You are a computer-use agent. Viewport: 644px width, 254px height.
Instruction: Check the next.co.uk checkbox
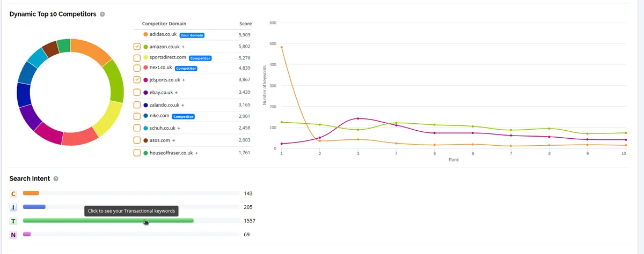click(137, 68)
